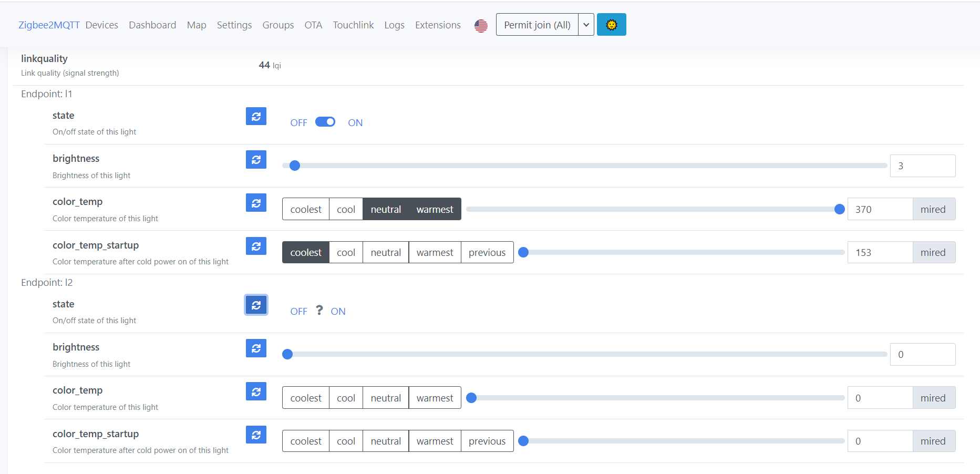The height and width of the screenshot is (474, 980).
Task: Click Permit join (All) control
Action: (x=537, y=24)
